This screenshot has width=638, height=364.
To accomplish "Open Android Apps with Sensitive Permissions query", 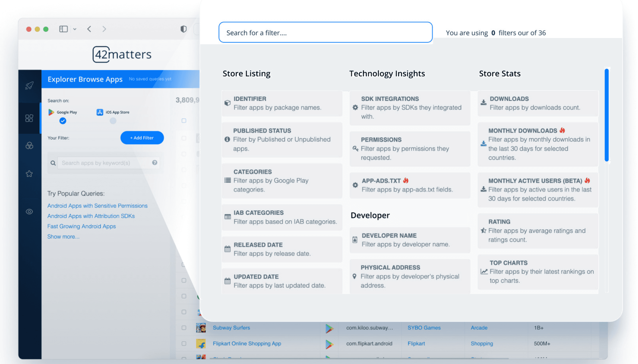I will 97,206.
